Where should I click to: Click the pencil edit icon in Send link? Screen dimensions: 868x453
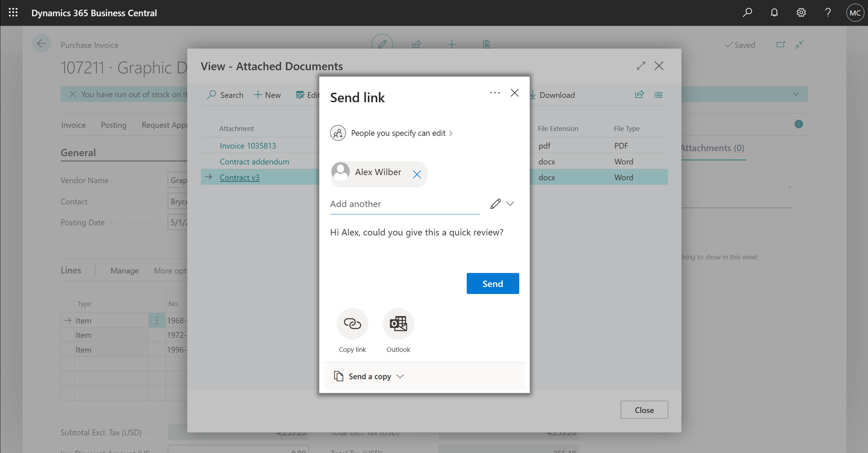pyautogui.click(x=494, y=204)
